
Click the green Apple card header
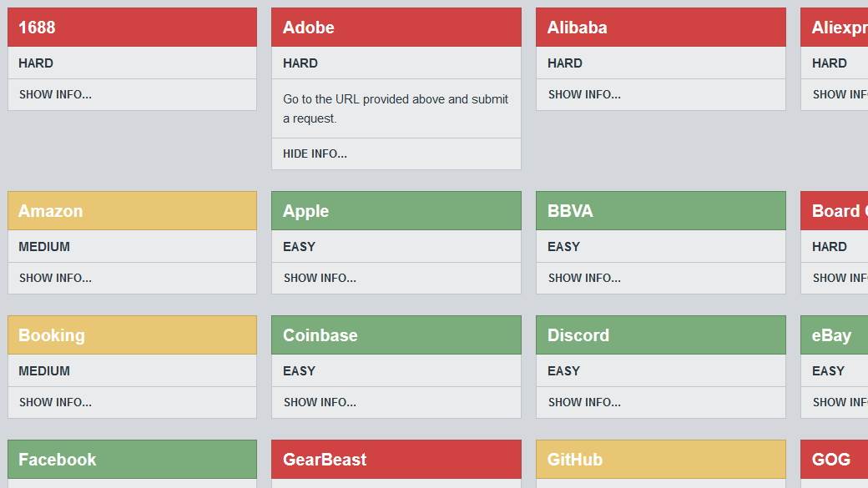(396, 210)
